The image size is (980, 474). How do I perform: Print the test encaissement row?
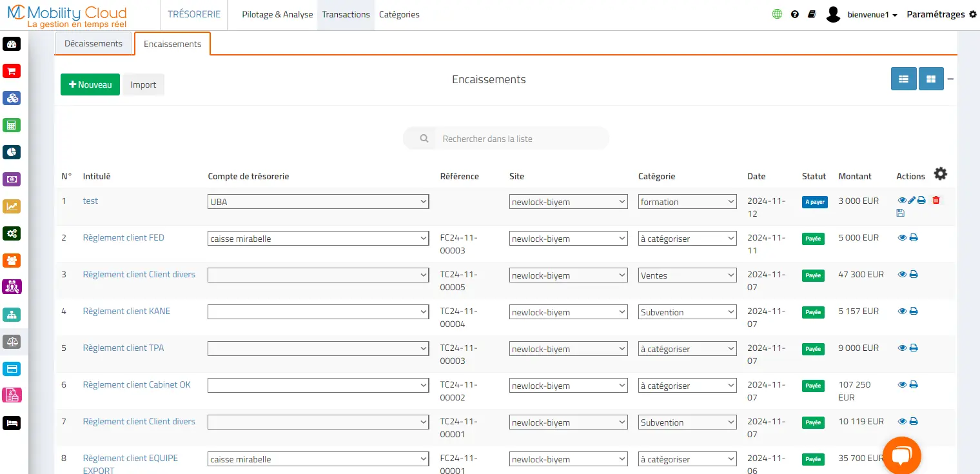tap(921, 201)
